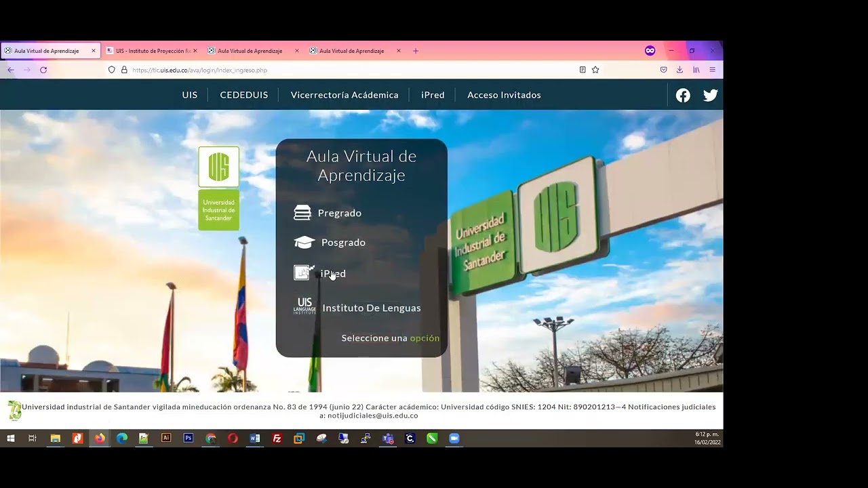
Task: Click the Pregrado books icon
Action: pos(302,213)
